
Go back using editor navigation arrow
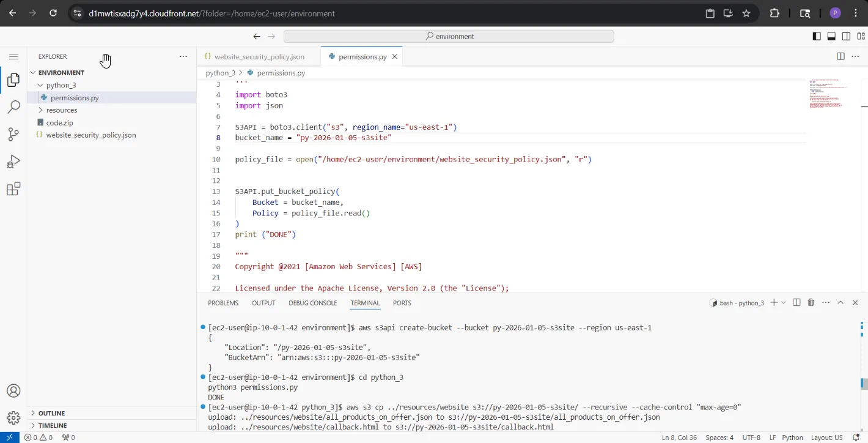click(x=257, y=36)
